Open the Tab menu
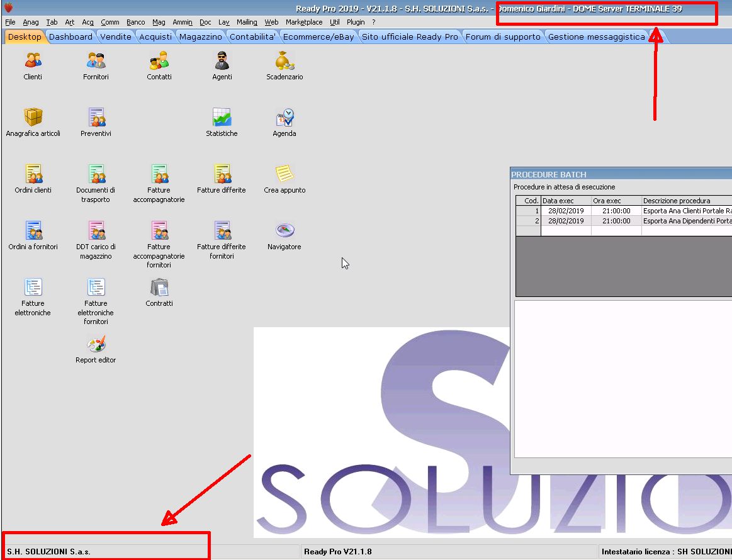This screenshot has height=560, width=732. tap(52, 22)
